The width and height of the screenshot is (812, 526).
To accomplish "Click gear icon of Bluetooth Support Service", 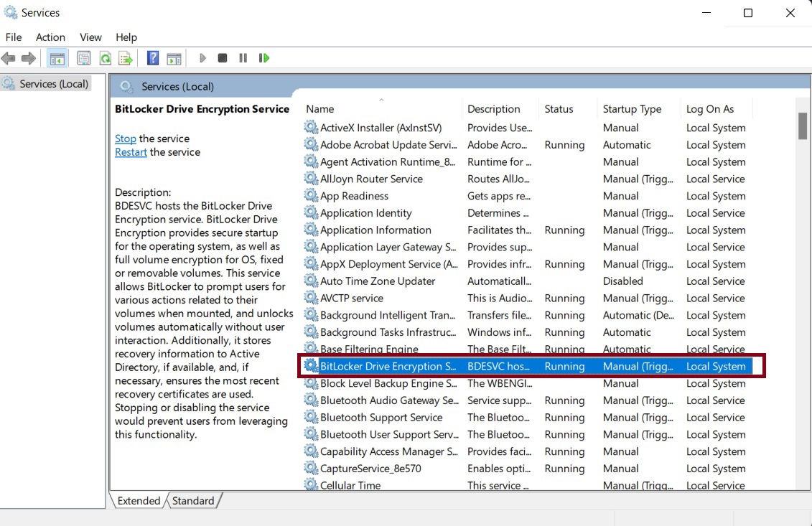I will click(311, 417).
